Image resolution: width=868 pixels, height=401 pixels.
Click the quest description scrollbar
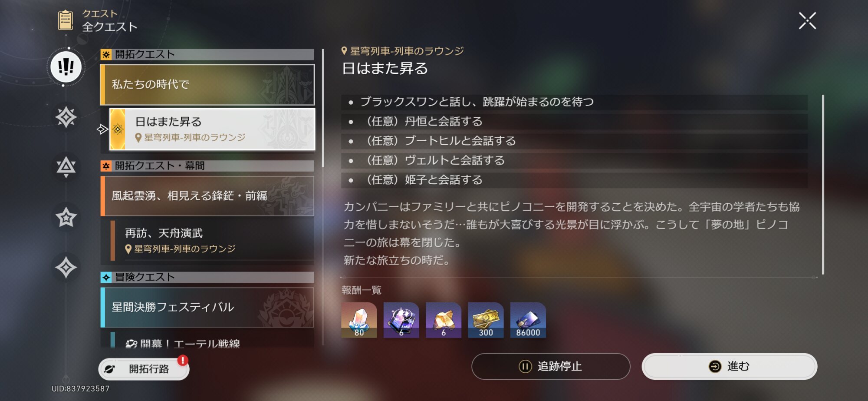click(x=823, y=185)
